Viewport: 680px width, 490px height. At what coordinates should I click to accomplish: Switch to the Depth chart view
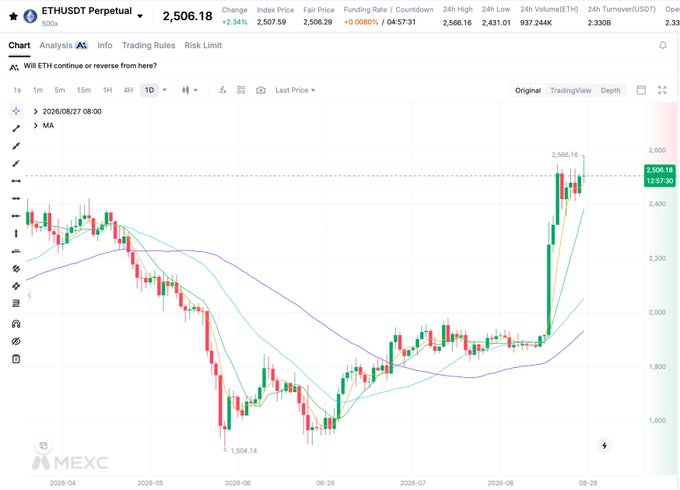tap(610, 91)
